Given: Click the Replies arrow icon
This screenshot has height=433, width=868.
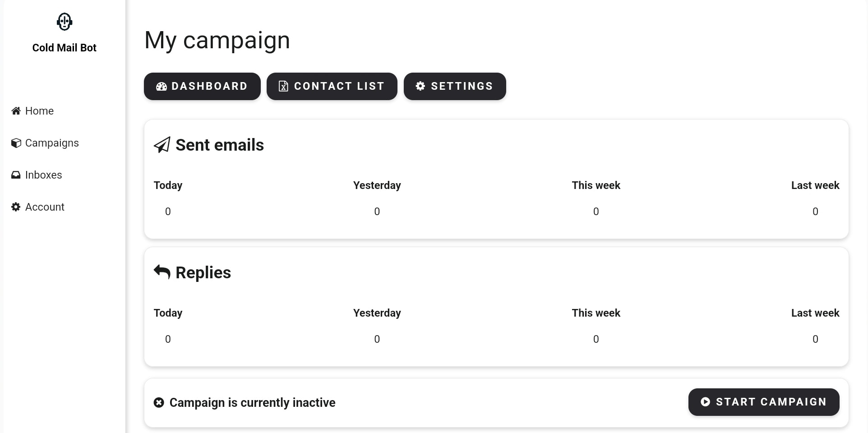Looking at the screenshot, I should point(162,272).
